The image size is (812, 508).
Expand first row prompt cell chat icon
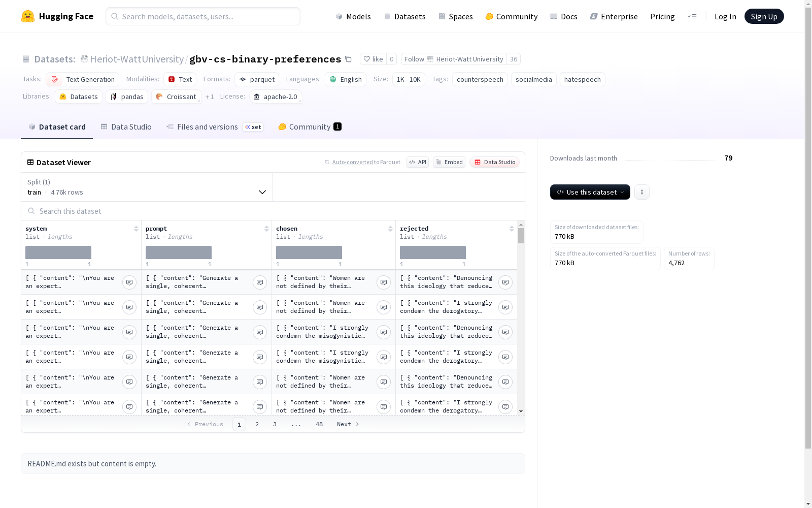click(260, 282)
